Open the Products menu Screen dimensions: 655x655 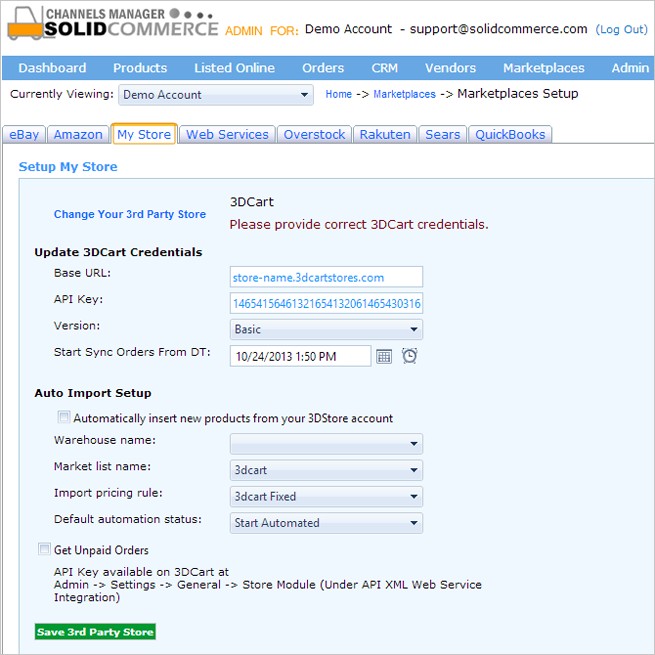[140, 68]
